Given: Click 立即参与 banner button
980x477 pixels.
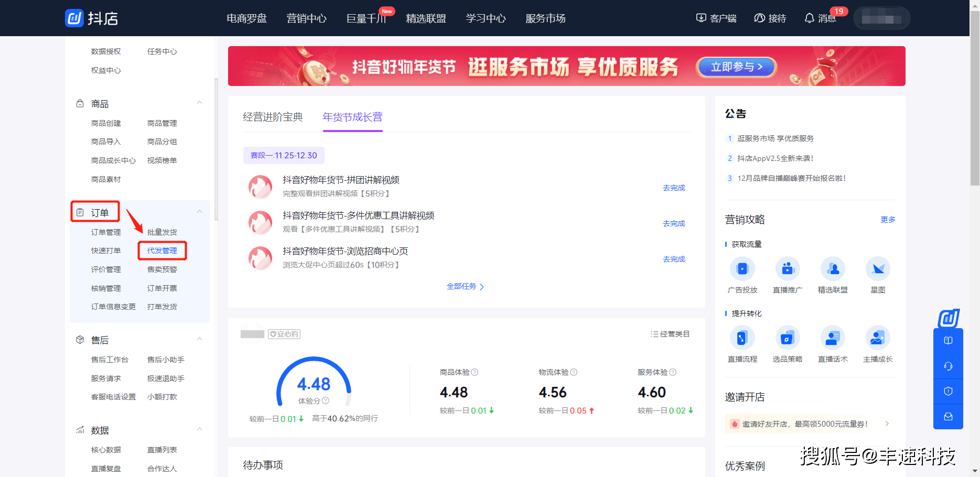Looking at the screenshot, I should pos(736,67).
